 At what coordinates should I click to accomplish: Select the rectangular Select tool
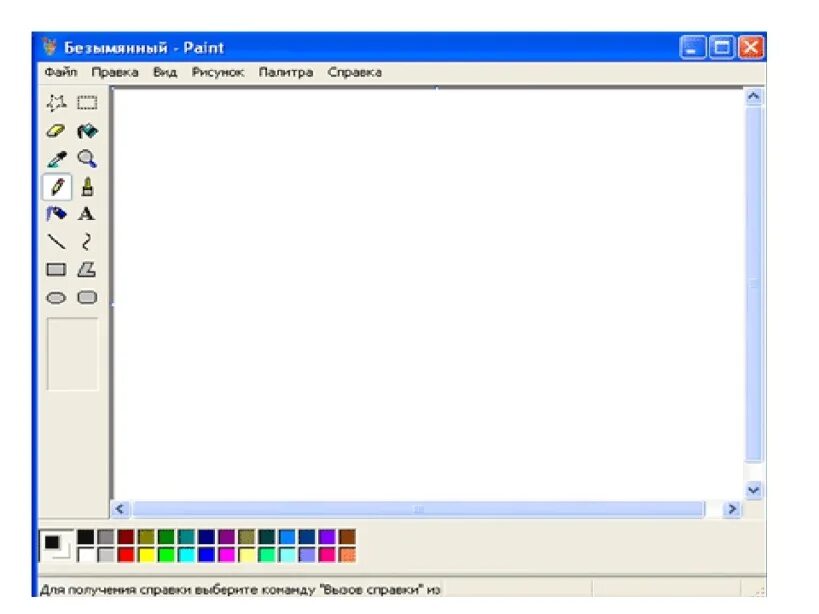point(87,102)
